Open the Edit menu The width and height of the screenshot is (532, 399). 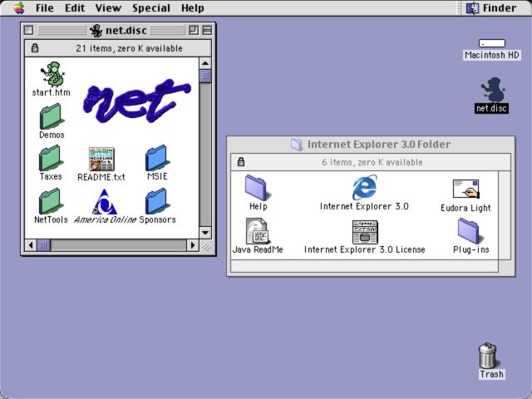pyautogui.click(x=75, y=7)
